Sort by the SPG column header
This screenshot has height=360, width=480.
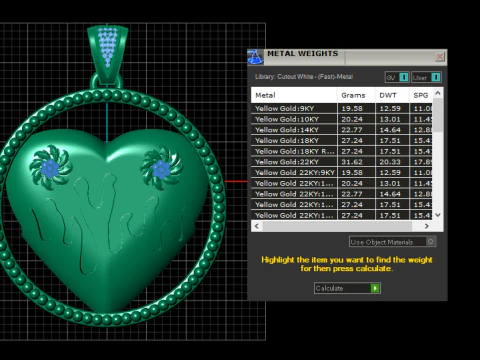click(x=421, y=95)
